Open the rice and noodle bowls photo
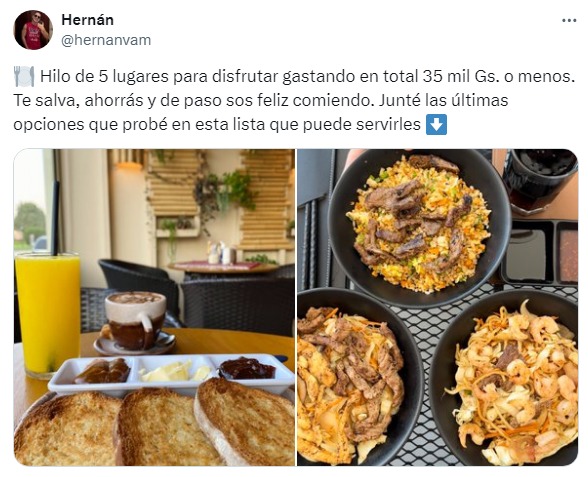Image resolution: width=588 pixels, height=477 pixels. [437, 307]
